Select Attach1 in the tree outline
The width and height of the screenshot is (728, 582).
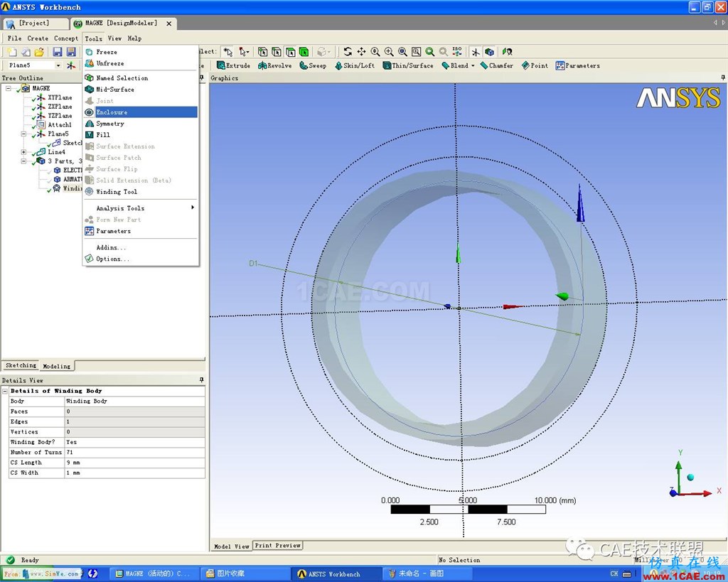click(x=60, y=124)
